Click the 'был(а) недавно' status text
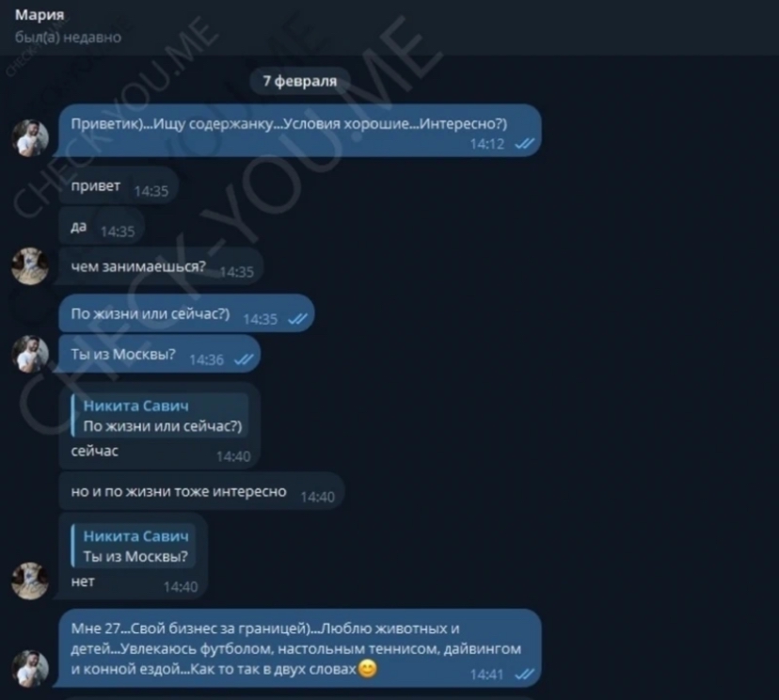Image resolution: width=779 pixels, height=700 pixels. 68,38
